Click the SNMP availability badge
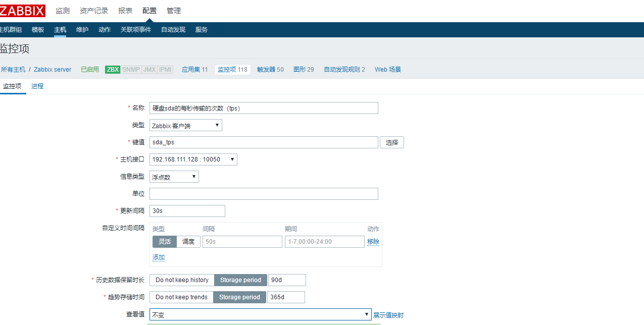 pos(131,70)
